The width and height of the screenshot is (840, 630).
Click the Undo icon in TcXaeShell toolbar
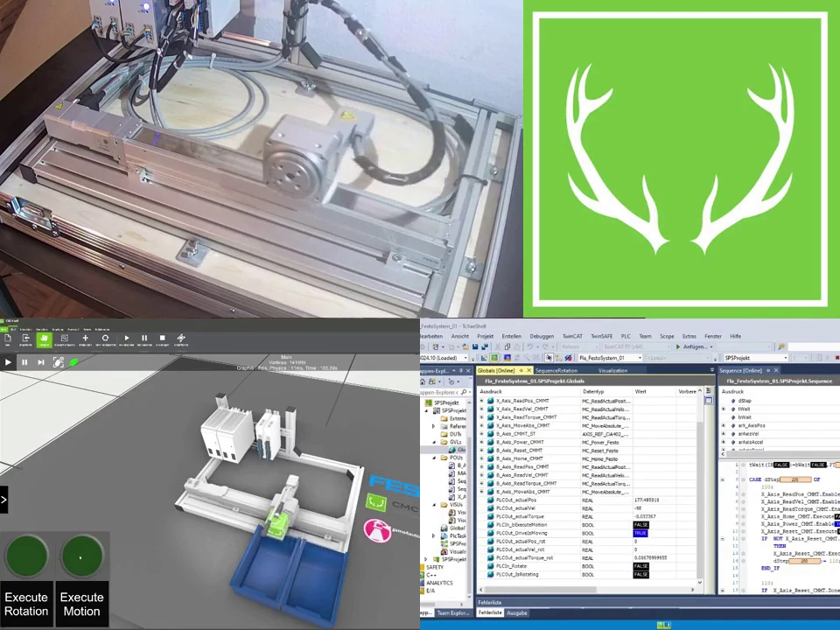[x=529, y=346]
